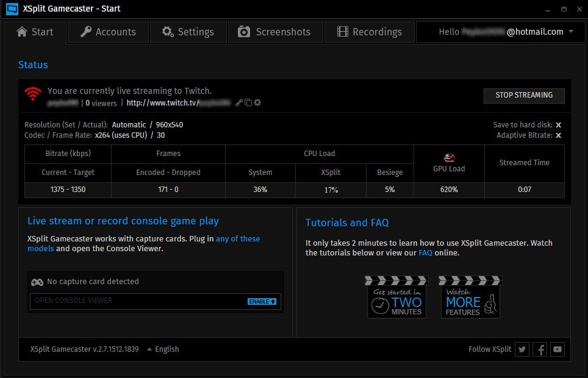Click the 171 - 0 frames value
588x378 pixels.
pyautogui.click(x=168, y=190)
